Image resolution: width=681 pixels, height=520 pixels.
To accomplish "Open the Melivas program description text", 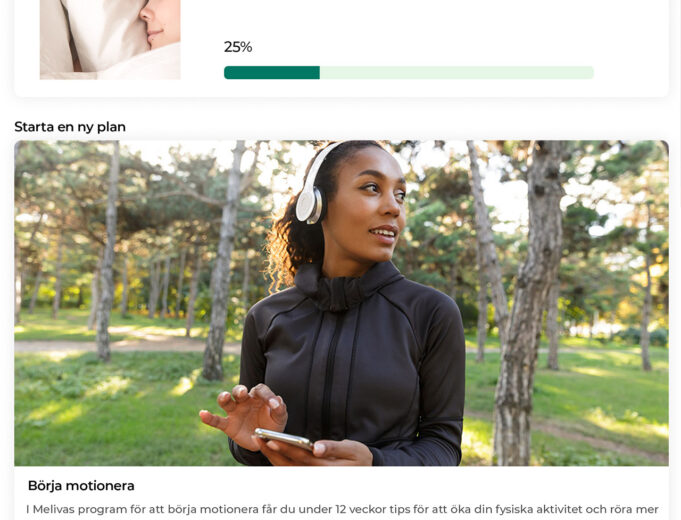I will (x=342, y=510).
